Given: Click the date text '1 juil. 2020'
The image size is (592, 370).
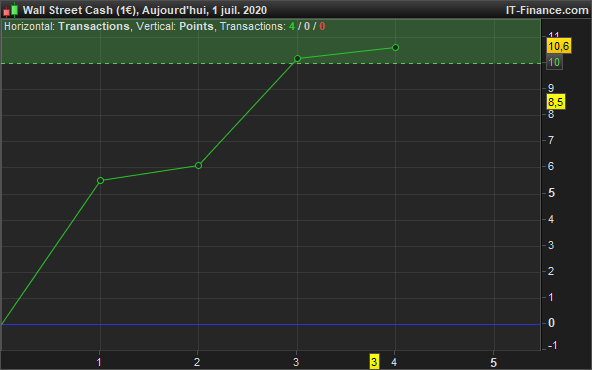Looking at the screenshot, I should coord(239,10).
